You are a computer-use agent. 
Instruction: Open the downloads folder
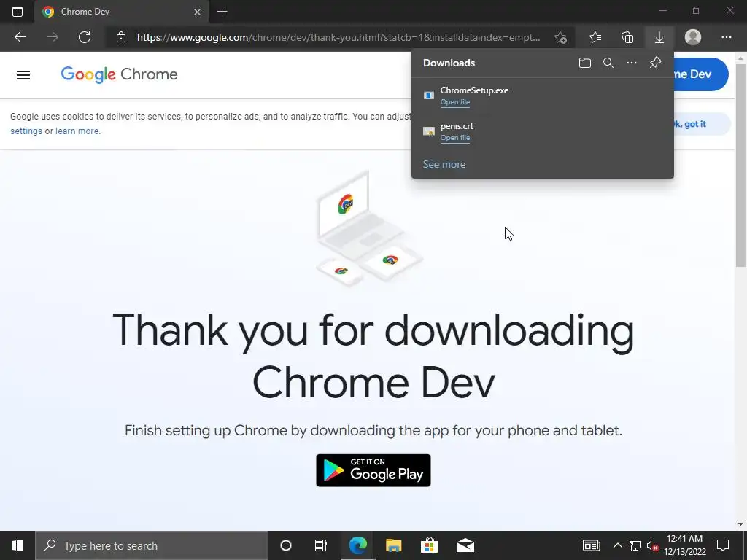(x=584, y=63)
